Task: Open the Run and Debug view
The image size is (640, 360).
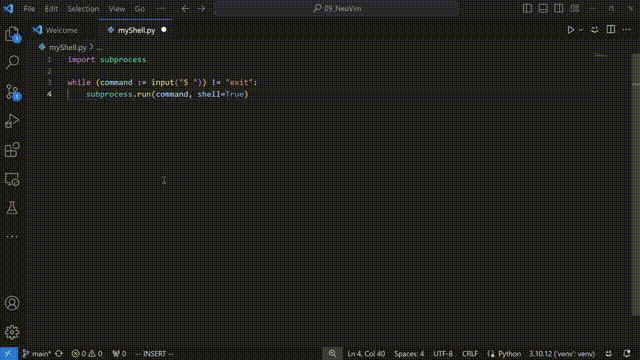Action: point(12,121)
